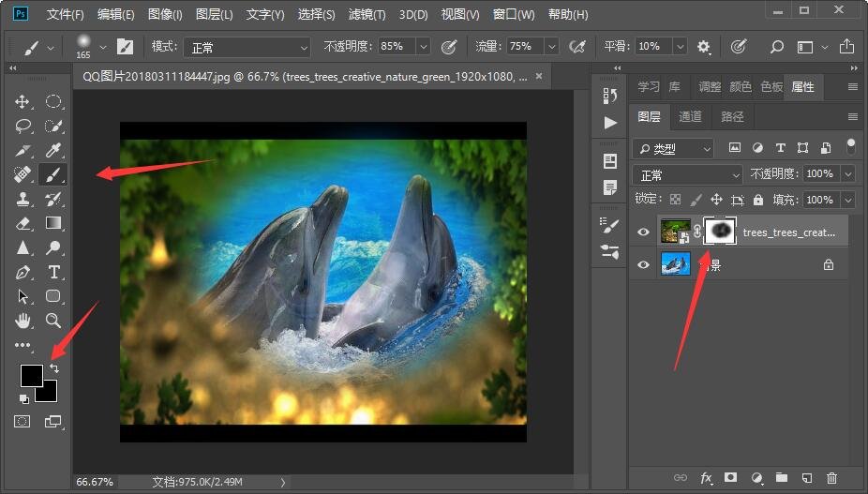
Task: Switch to the 通道 tab
Action: [x=690, y=116]
